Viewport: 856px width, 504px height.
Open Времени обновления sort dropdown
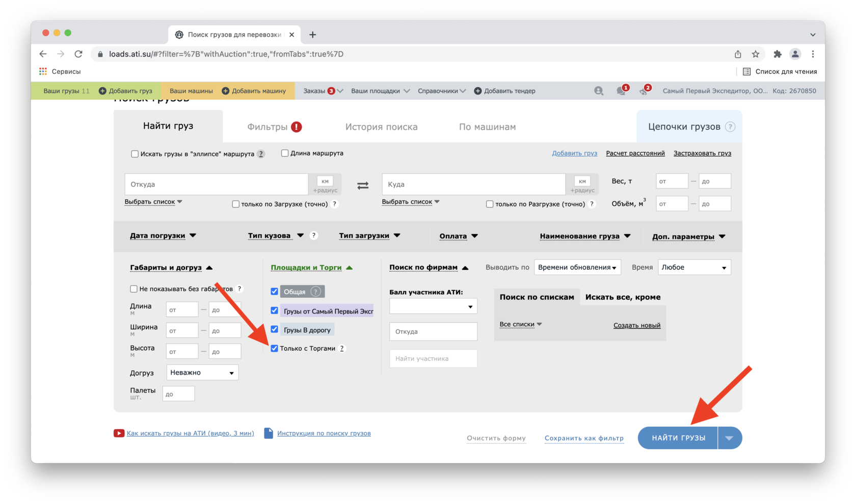pos(577,267)
